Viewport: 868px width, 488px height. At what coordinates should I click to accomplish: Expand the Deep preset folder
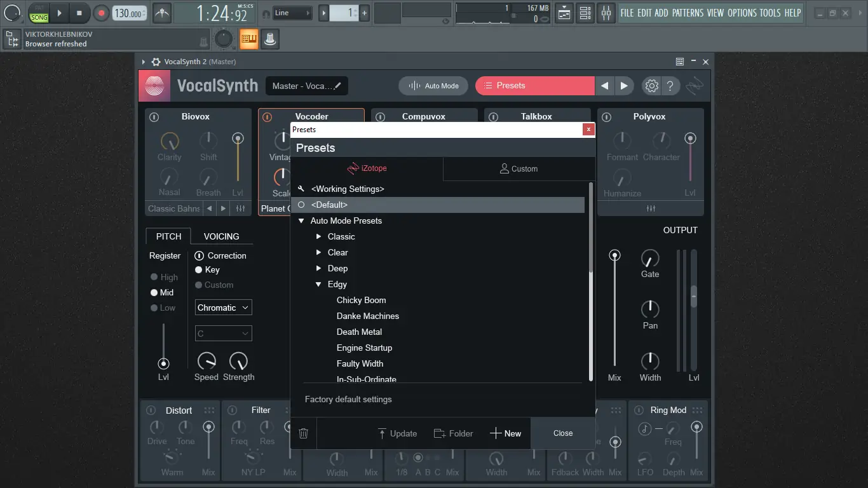tap(319, 268)
